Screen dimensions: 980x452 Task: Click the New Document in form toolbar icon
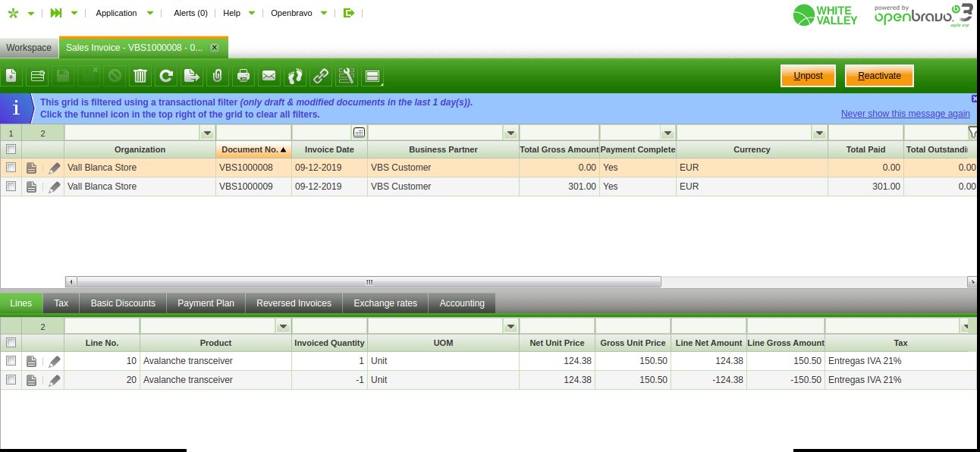[x=11, y=76]
